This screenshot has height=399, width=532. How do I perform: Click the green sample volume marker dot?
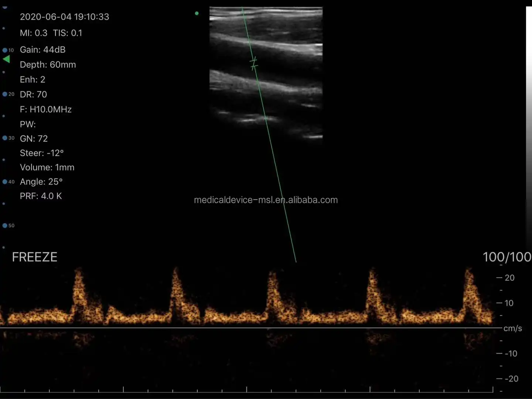point(197,13)
